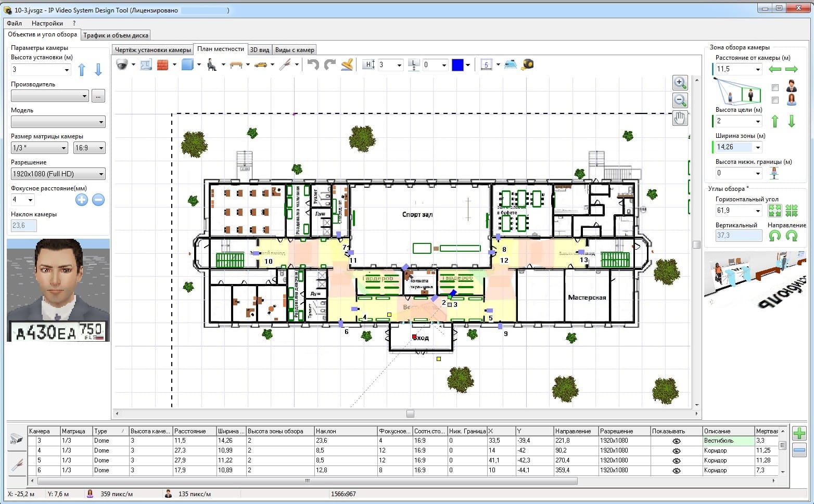The height and width of the screenshot is (504, 814).
Task: Pick the table furniture object tool
Action: 236,64
